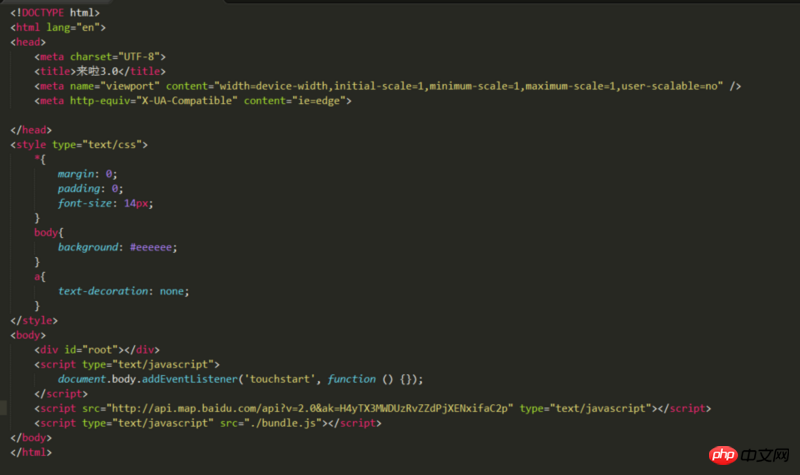This screenshot has width=800, height=475.
Task: Click the meta charset="UTF-8" line
Action: (x=100, y=57)
